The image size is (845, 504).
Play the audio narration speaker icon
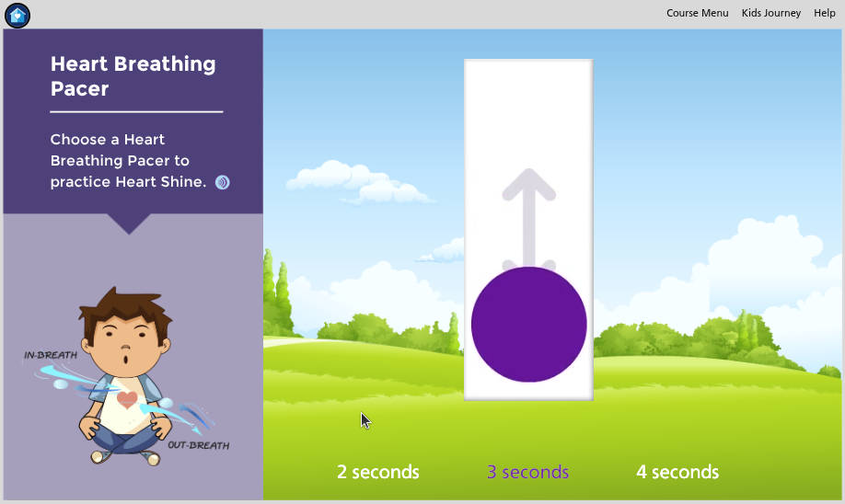tap(222, 182)
